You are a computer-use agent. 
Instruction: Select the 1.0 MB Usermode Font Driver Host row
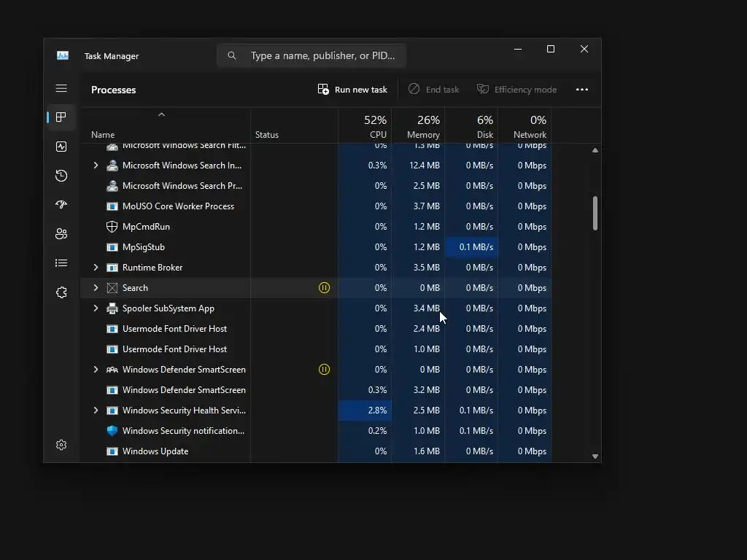point(316,349)
